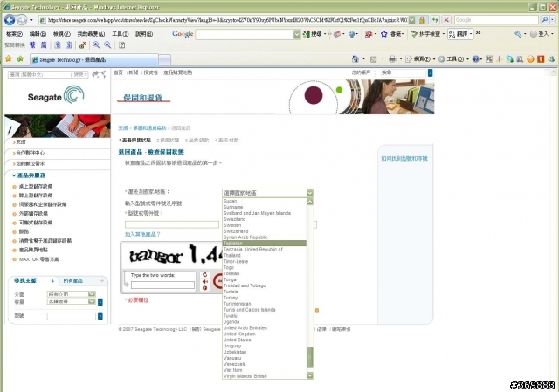Click the Google toolbar wrench settings icon

pyautogui.click(x=518, y=34)
